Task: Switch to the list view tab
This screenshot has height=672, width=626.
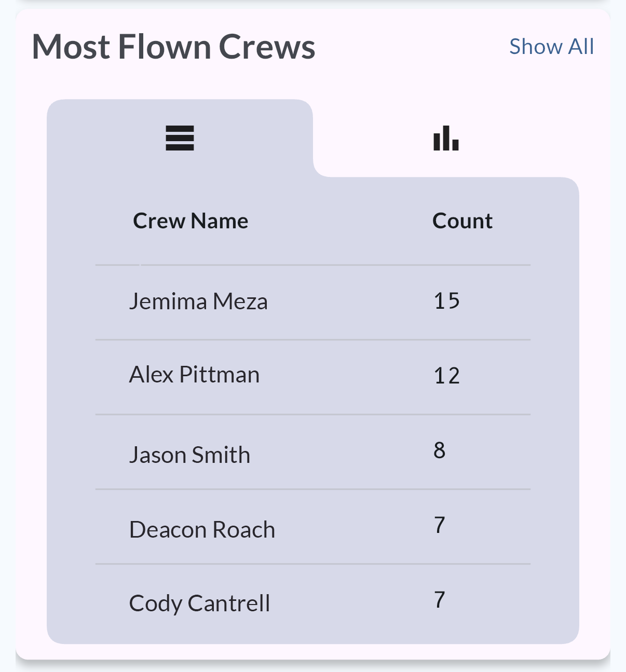Action: click(180, 138)
